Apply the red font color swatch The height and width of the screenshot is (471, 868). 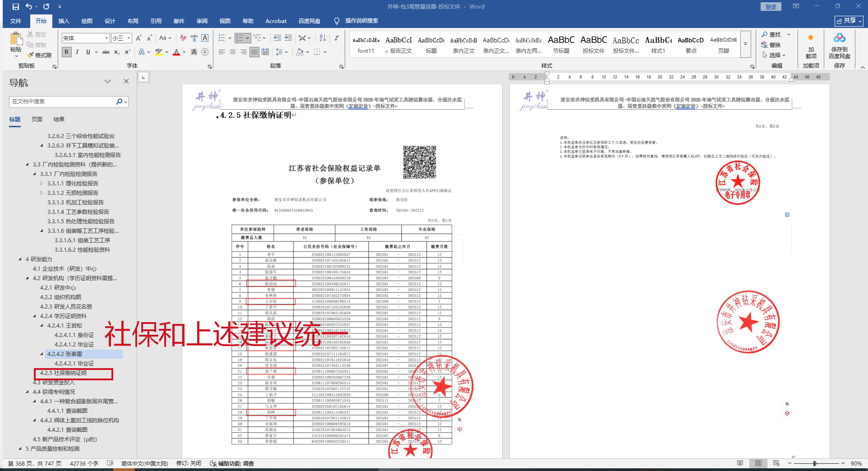(x=176, y=52)
